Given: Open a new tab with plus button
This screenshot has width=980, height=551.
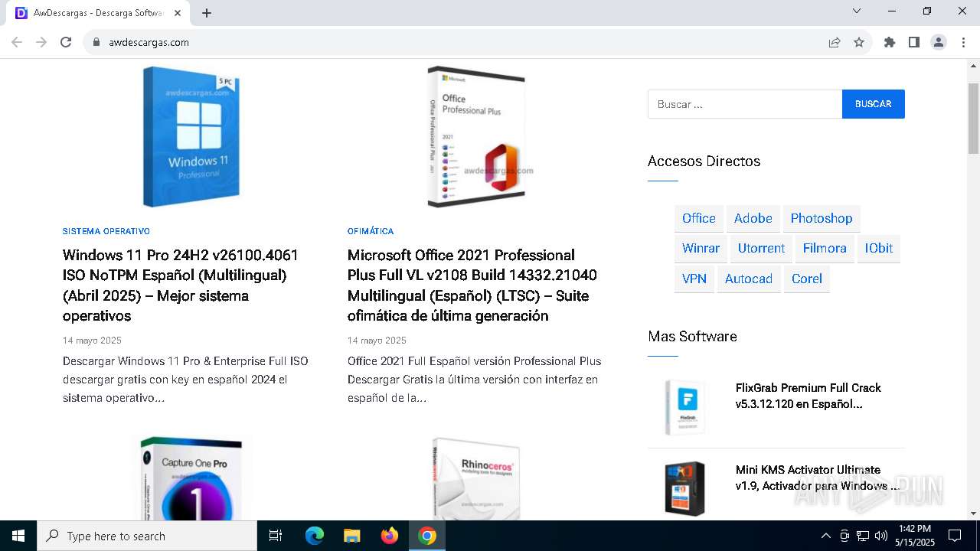Looking at the screenshot, I should 207,13.
